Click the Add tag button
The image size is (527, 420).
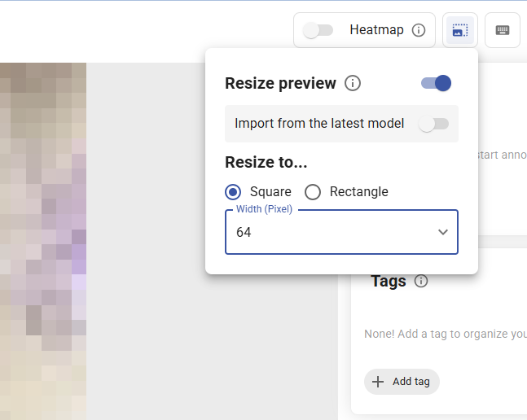402,382
